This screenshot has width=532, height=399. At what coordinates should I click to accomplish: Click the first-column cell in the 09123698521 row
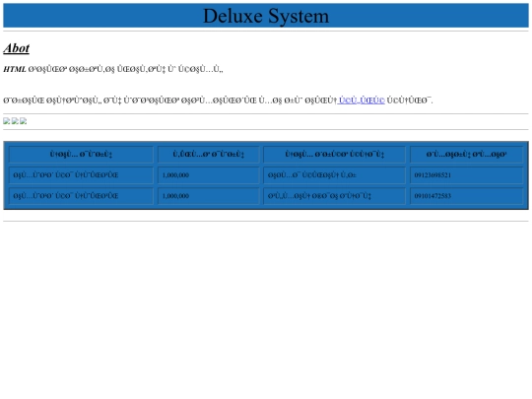pyautogui.click(x=81, y=175)
